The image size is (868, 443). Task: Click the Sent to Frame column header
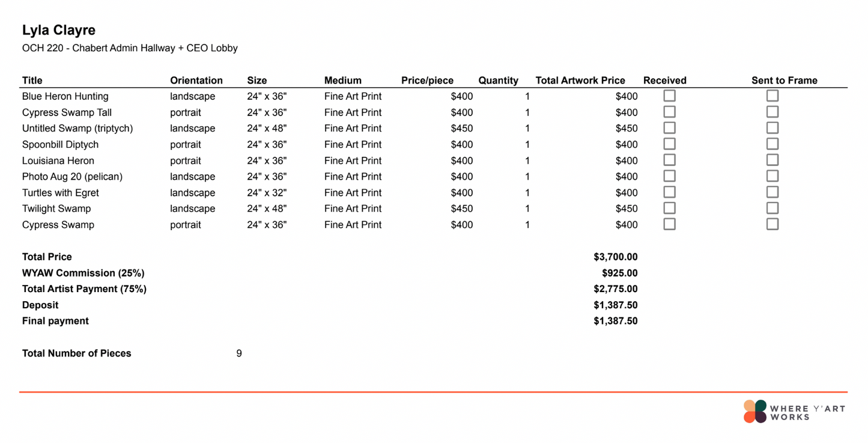(784, 80)
